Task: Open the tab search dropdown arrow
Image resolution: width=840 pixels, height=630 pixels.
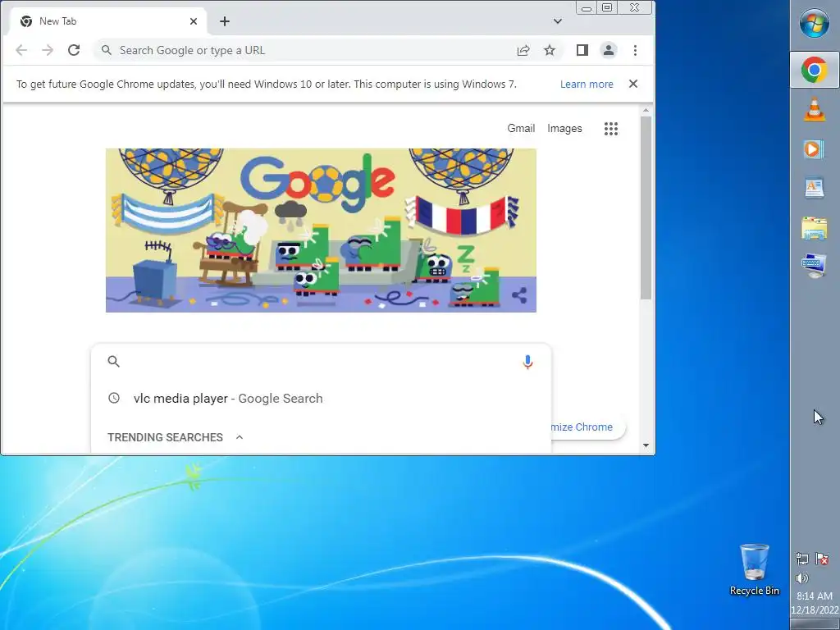Action: [x=558, y=21]
